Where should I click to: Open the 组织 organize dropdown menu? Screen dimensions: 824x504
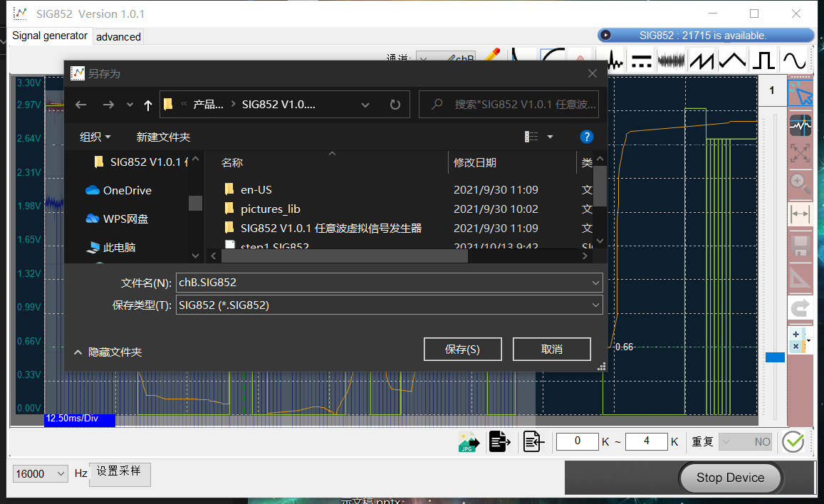[95, 137]
